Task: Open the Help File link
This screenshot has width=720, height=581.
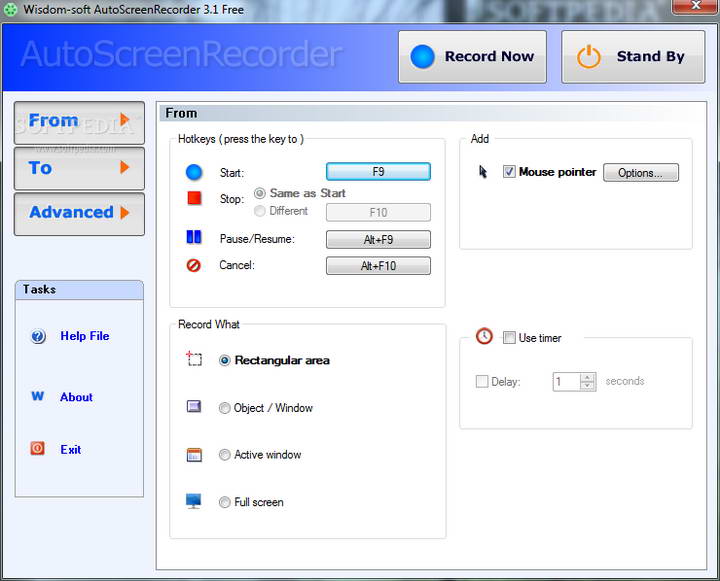Action: [x=85, y=336]
